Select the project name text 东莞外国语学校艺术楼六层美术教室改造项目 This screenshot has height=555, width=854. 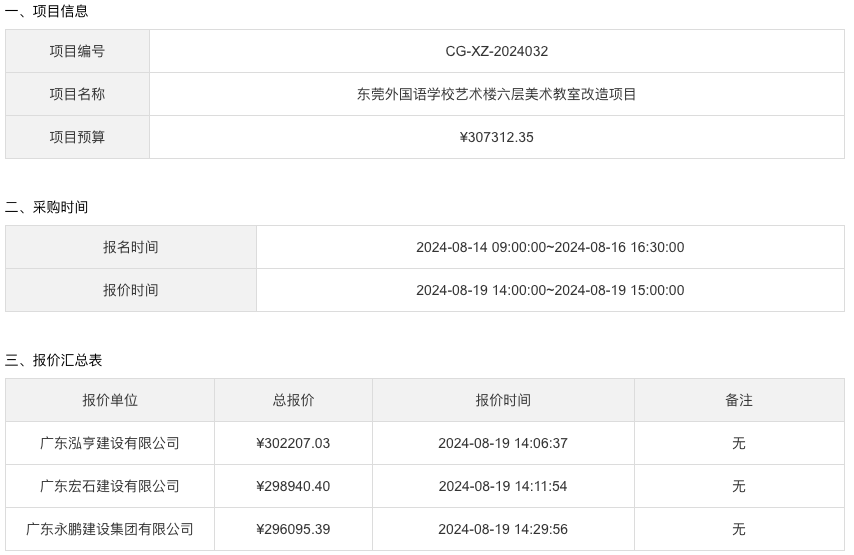(x=496, y=94)
